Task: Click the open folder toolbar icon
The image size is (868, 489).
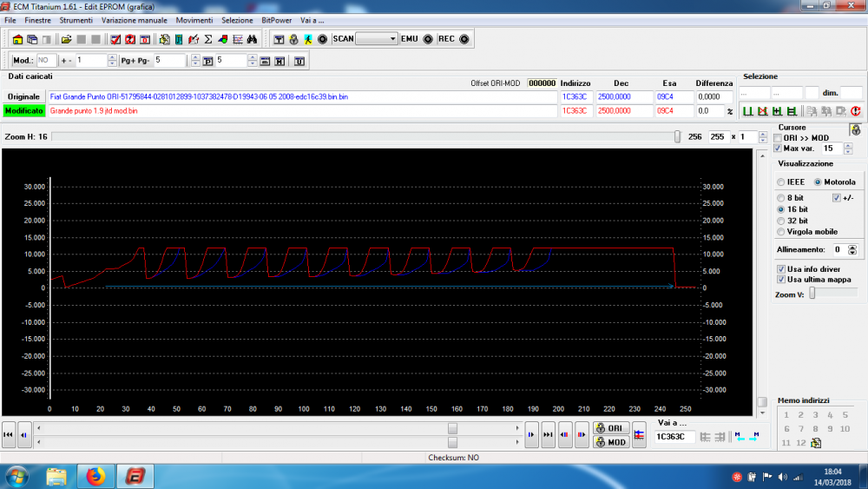Action: pos(66,39)
